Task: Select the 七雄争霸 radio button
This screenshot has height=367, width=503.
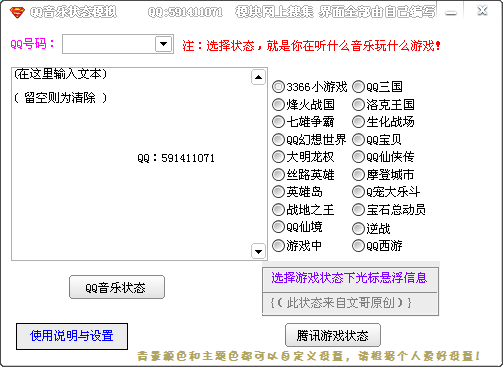Action: (278, 122)
